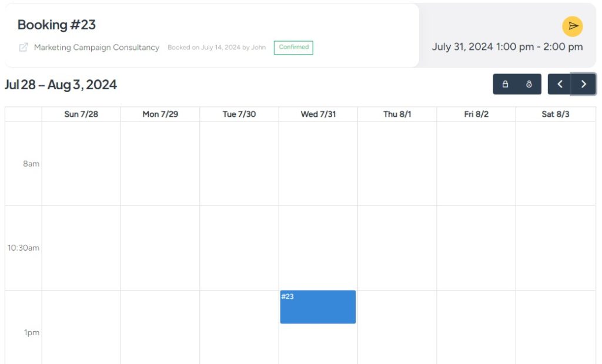Click the appointment time July 31 1:00 pm
Viewport: 602px width, 364px height.
pyautogui.click(x=508, y=47)
